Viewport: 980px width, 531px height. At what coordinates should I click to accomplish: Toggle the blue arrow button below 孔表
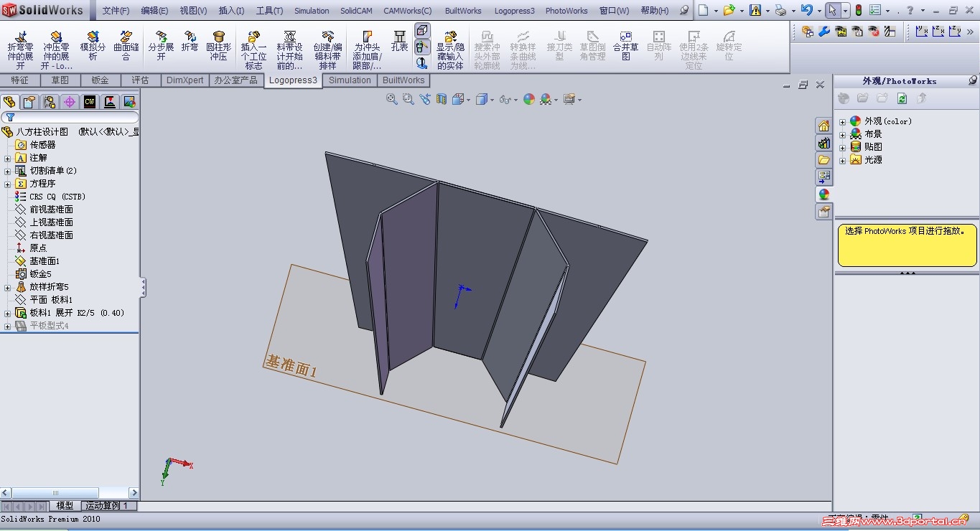[x=422, y=63]
